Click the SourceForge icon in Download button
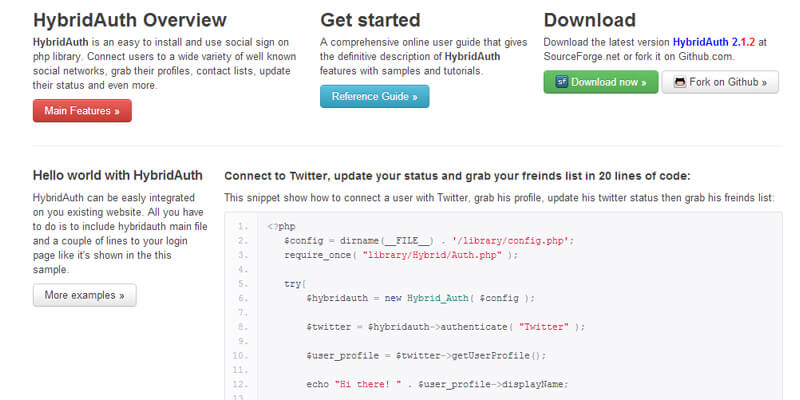This screenshot has height=400, width=800. tap(562, 82)
